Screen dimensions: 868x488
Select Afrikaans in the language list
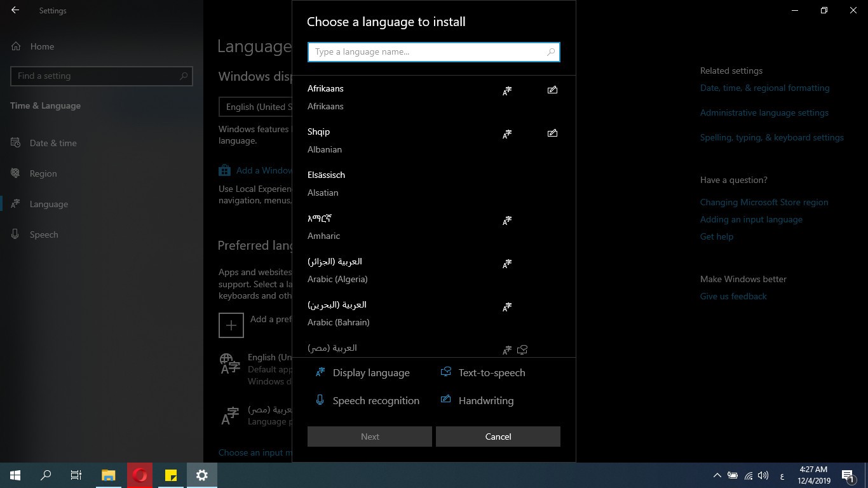(433, 97)
